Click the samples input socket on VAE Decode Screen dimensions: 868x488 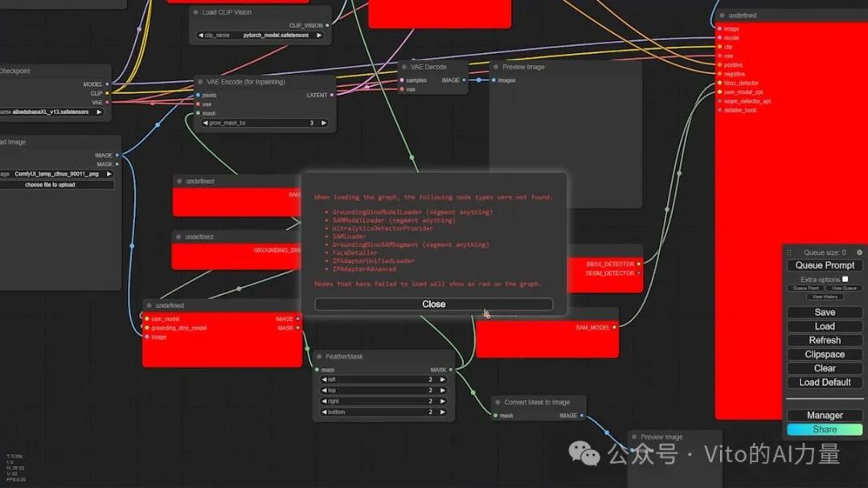402,80
